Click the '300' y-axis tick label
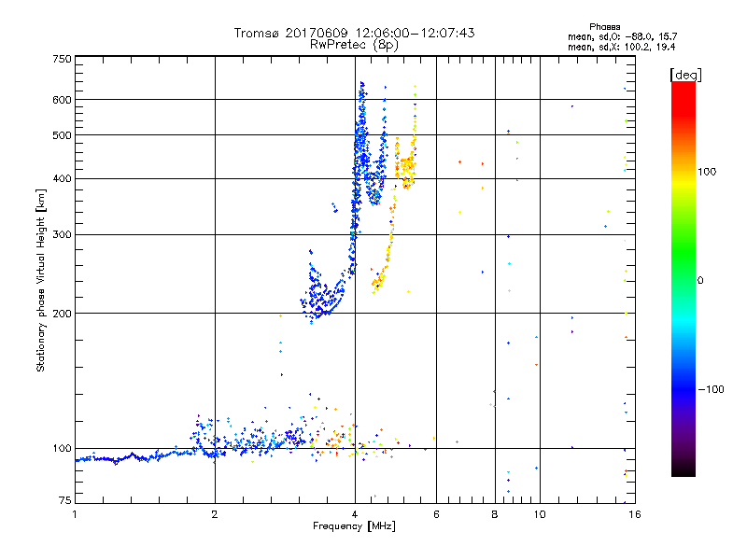747x560 pixels. pyautogui.click(x=62, y=235)
